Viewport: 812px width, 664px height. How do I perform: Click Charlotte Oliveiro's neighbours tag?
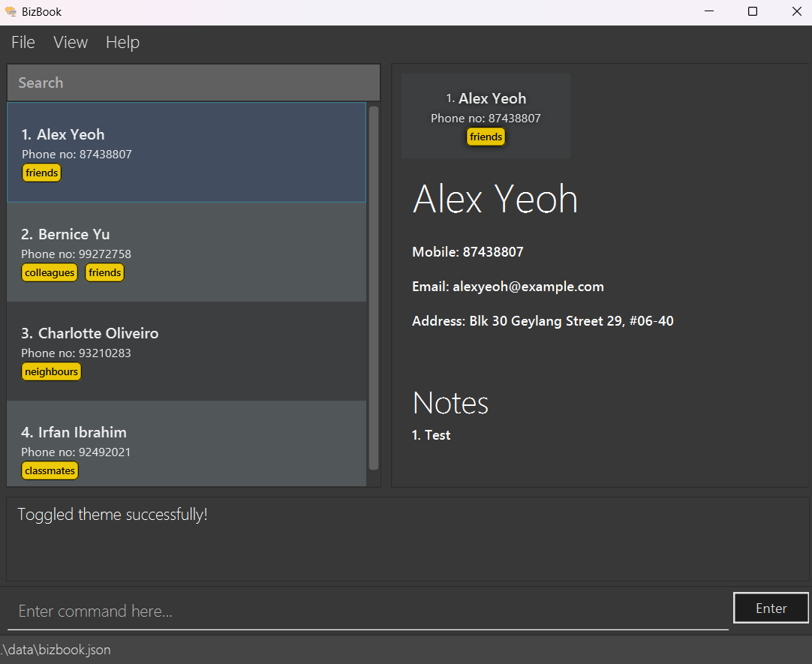pyautogui.click(x=51, y=372)
